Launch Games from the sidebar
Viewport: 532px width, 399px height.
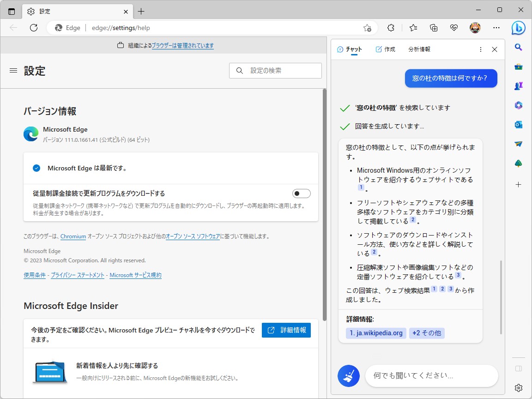tap(519, 86)
